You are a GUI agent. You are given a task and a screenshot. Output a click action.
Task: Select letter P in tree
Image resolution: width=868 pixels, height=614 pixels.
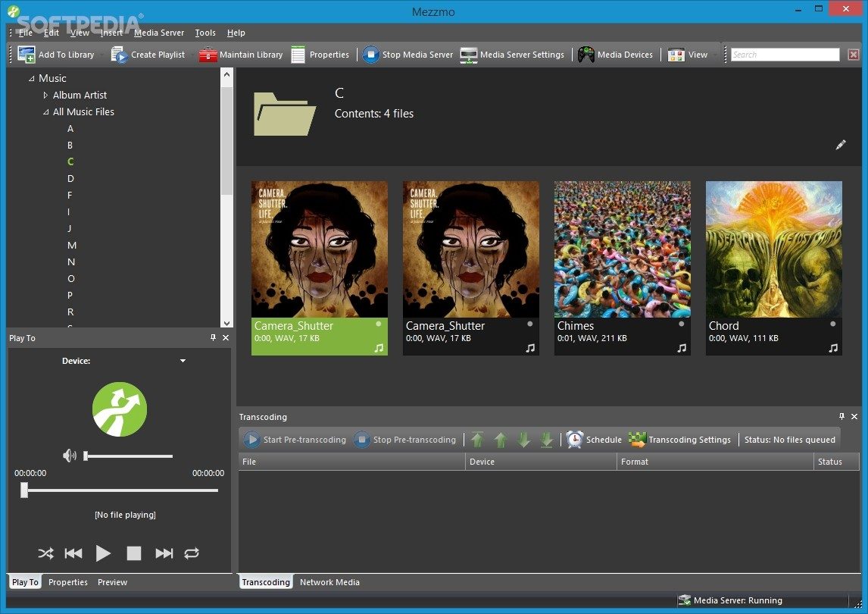coord(70,296)
